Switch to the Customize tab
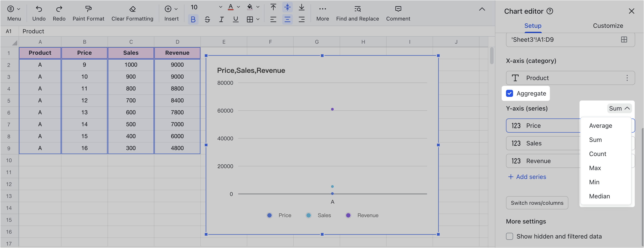 coord(608,25)
